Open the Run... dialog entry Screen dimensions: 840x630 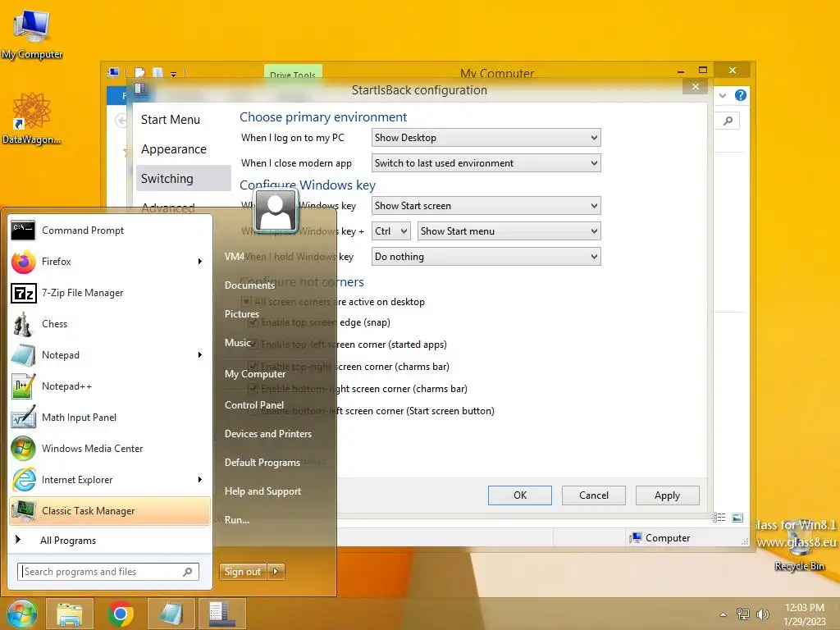237,519
